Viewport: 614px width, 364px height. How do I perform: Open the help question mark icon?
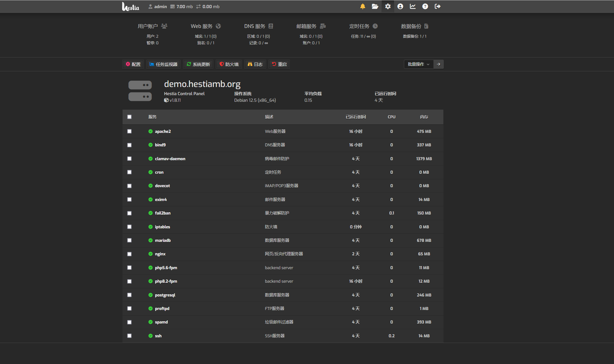pos(425,6)
